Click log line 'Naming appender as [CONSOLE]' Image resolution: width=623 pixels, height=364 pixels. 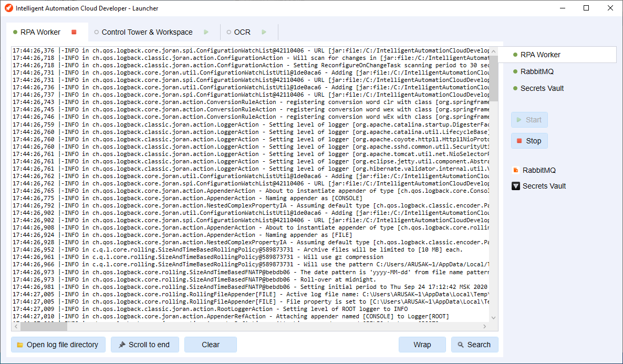[x=187, y=198]
